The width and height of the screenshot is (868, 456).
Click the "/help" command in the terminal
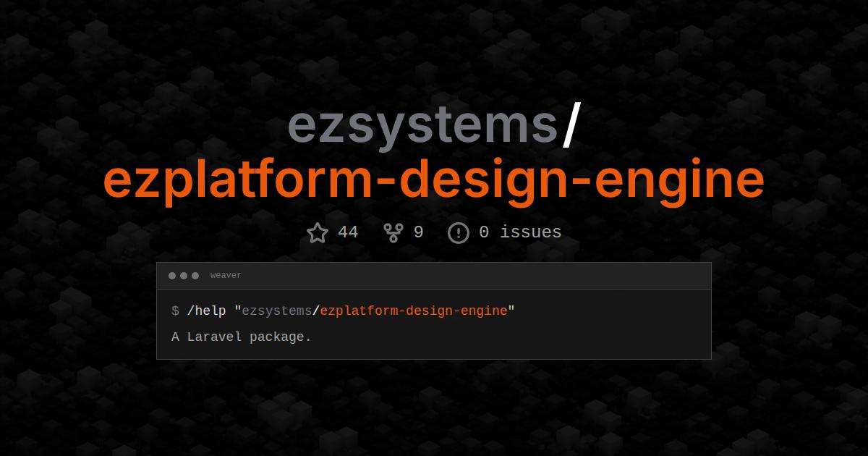206,311
